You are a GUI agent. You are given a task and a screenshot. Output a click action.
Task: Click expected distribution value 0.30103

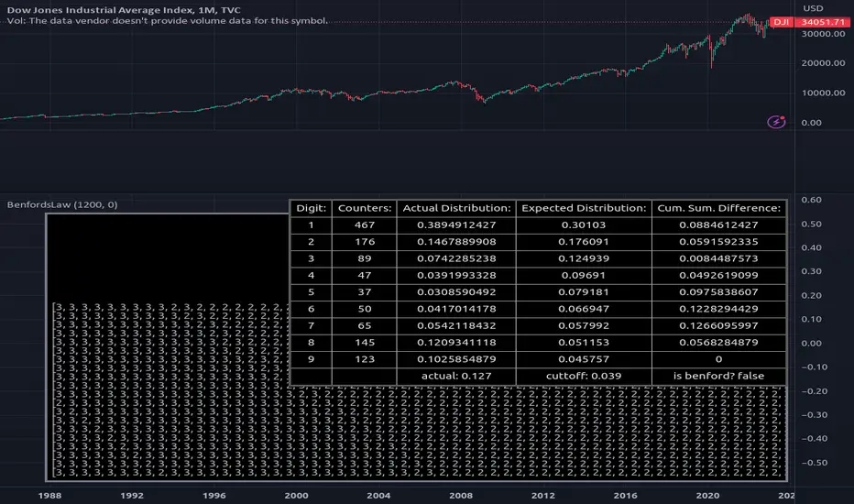coord(584,225)
